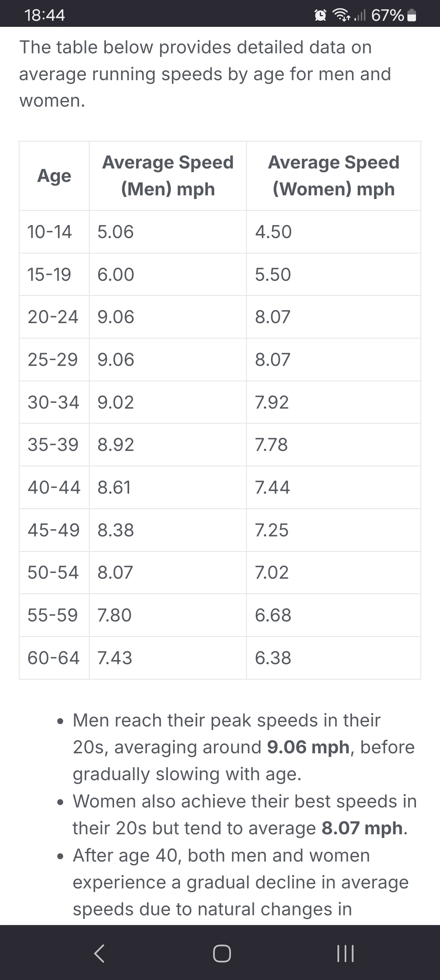The width and height of the screenshot is (440, 980).
Task: Tap the 10-14 age row
Action: click(50, 232)
